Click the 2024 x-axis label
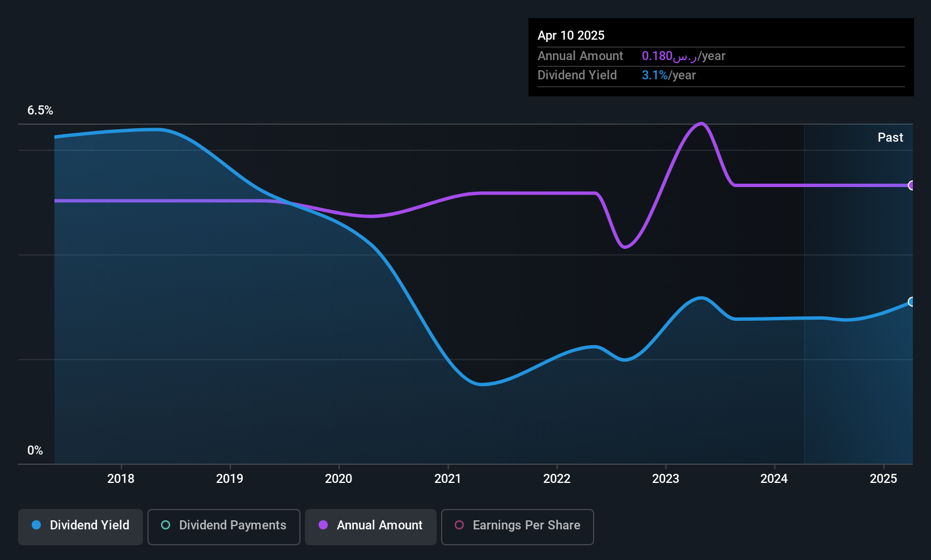 (774, 478)
